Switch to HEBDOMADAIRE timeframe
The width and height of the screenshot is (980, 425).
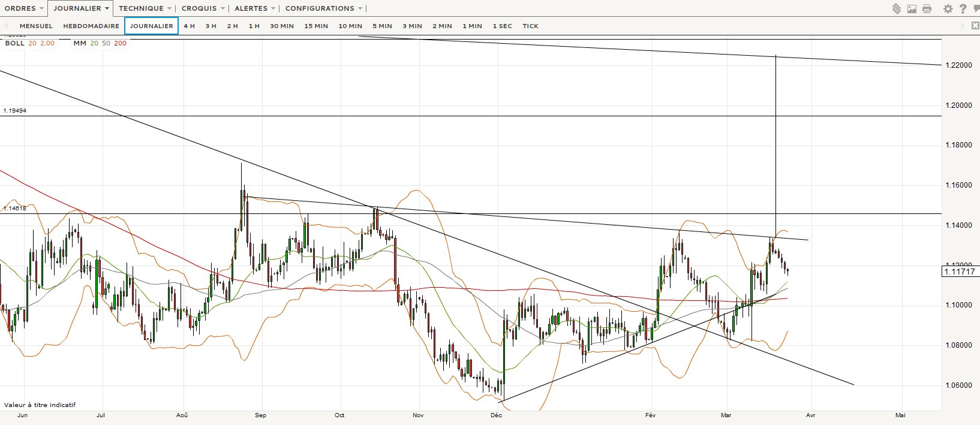pyautogui.click(x=91, y=26)
